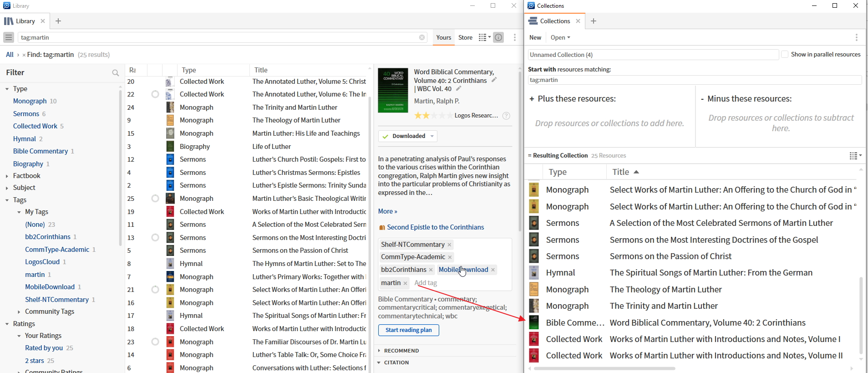Click vertical scrollbar in Resulting Collection

click(x=861, y=315)
